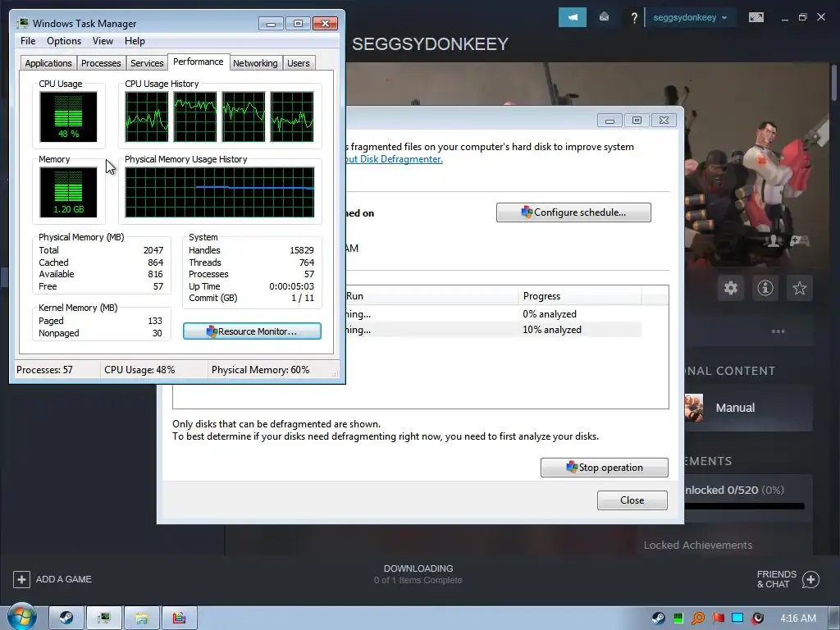Click the network monitor tray icon
Screen dimensions: 840x630
(737, 619)
